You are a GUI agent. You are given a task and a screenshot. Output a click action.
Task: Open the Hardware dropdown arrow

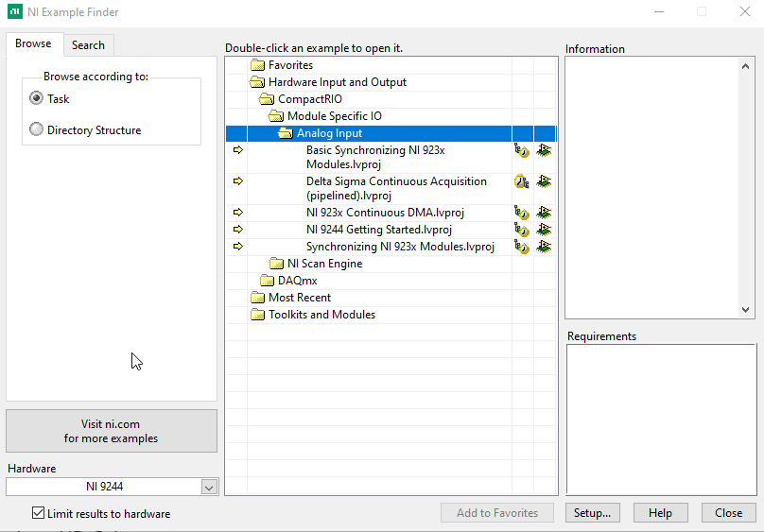[x=210, y=488]
